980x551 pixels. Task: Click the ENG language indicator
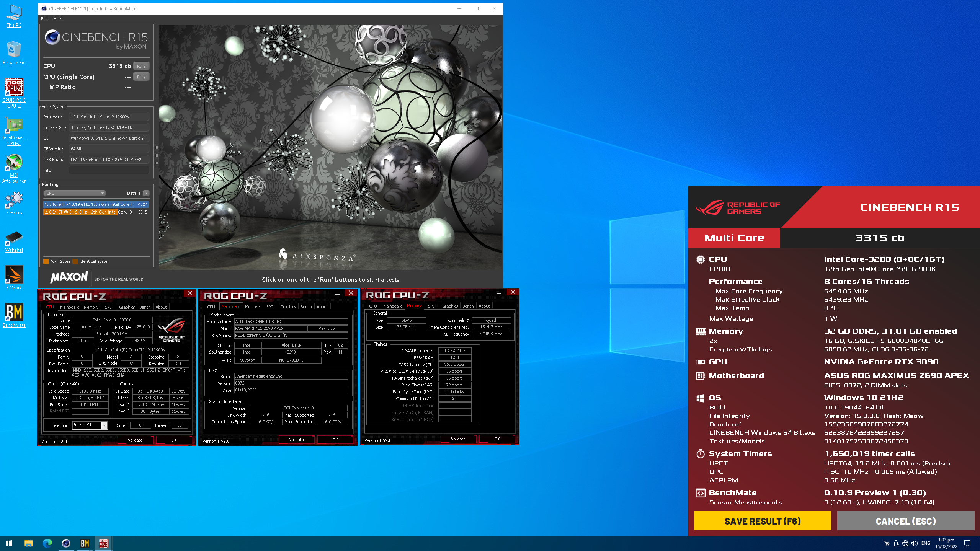click(x=926, y=543)
